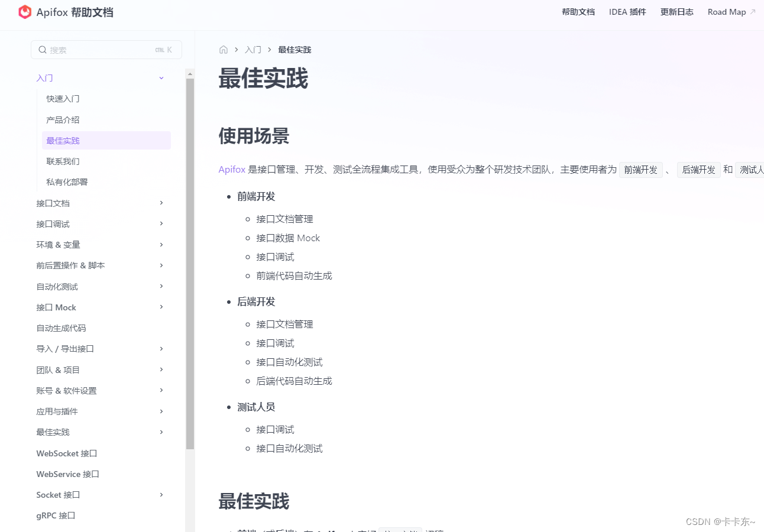This screenshot has height=532, width=764.
Task: Open IDEA 插件 in top navigation
Action: pyautogui.click(x=627, y=12)
